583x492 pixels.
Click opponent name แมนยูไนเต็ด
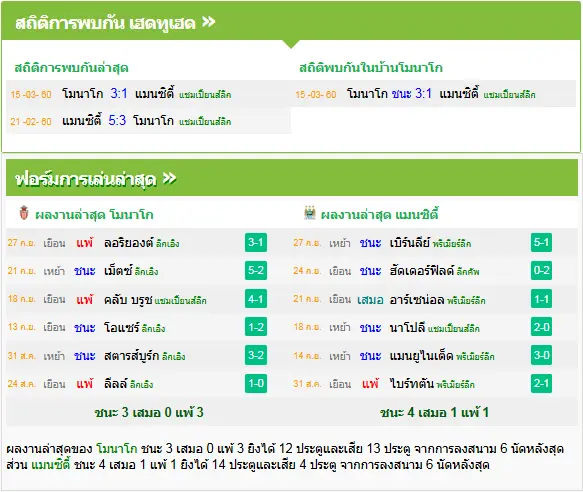[421, 356]
